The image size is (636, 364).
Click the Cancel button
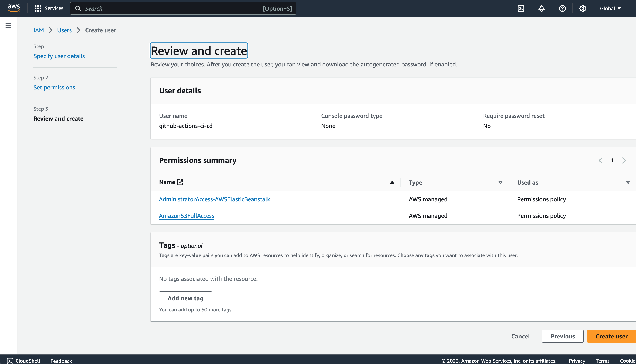tap(520, 336)
